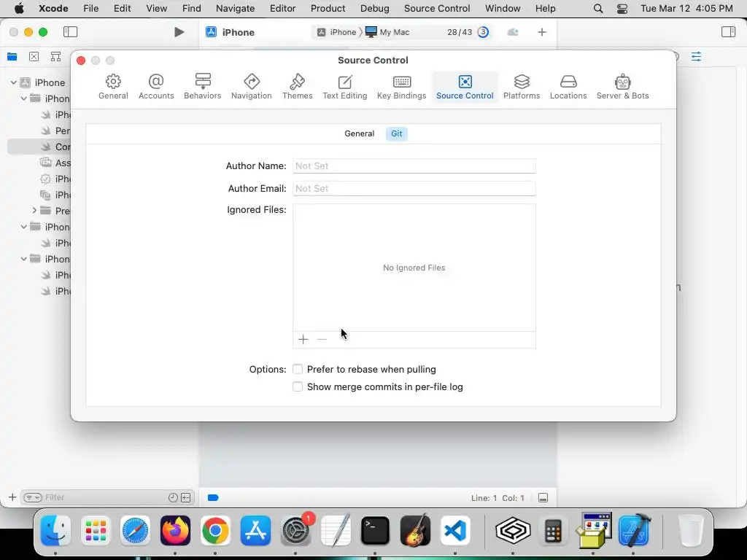Viewport: 747px width, 560px height.
Task: Open the Source Control menu
Action: 437,9
